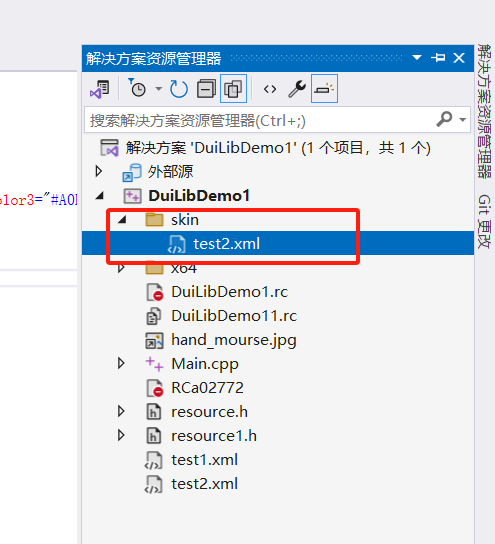
Task: Select hand_mourse.jpg file
Action: (234, 340)
